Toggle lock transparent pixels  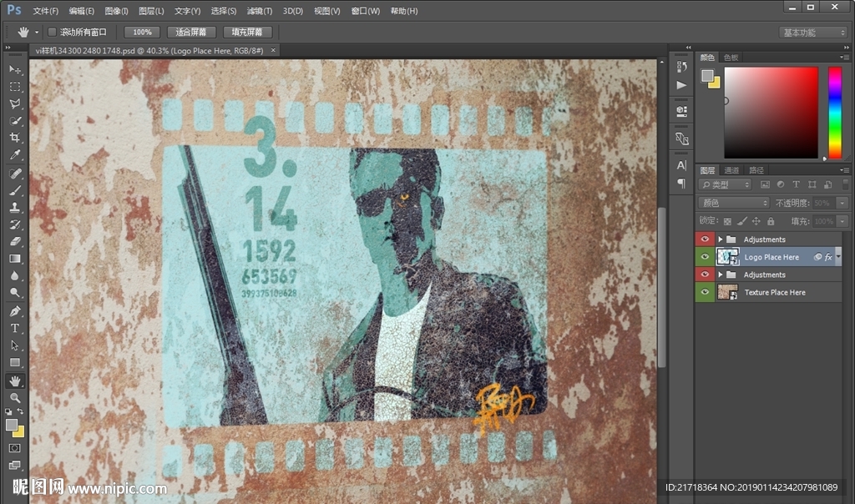727,221
